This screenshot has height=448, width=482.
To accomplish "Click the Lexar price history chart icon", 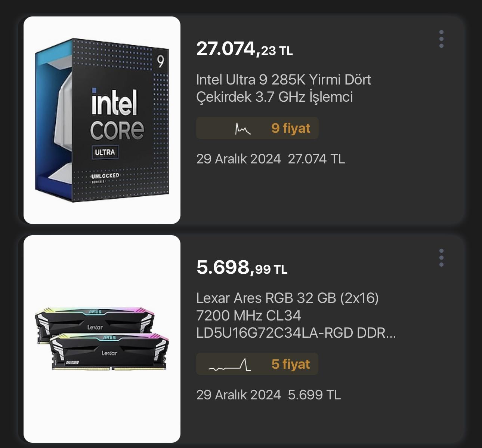I will (230, 365).
